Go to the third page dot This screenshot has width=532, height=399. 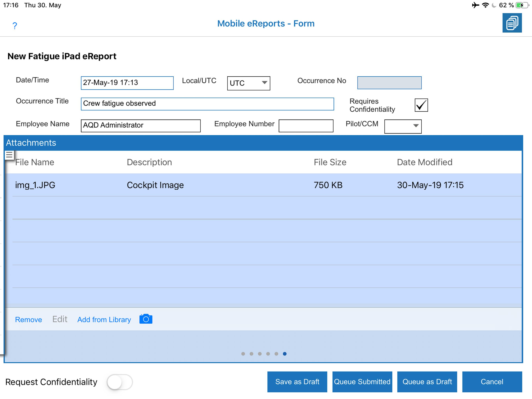(x=260, y=354)
